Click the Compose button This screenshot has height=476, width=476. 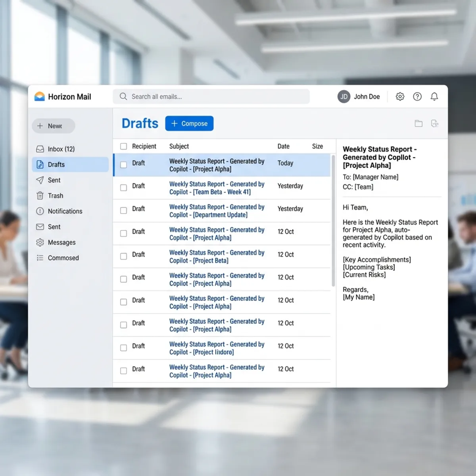point(189,123)
